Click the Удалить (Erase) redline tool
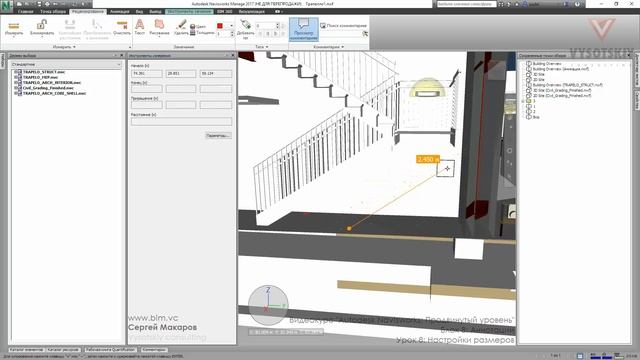 pyautogui.click(x=181, y=27)
